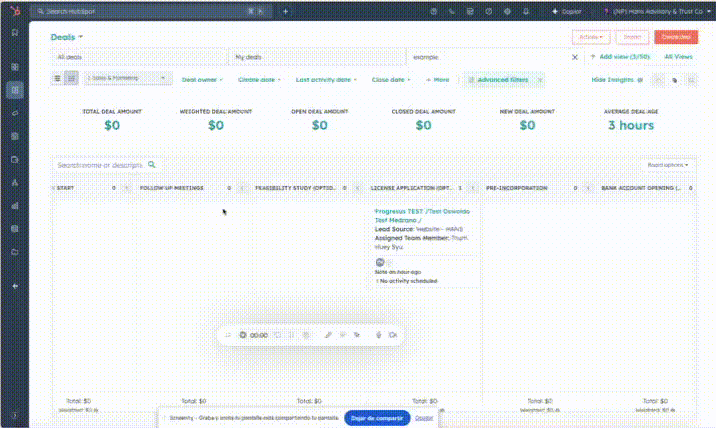
Task: Toggle the microphone in recording toolbar
Action: coord(379,335)
